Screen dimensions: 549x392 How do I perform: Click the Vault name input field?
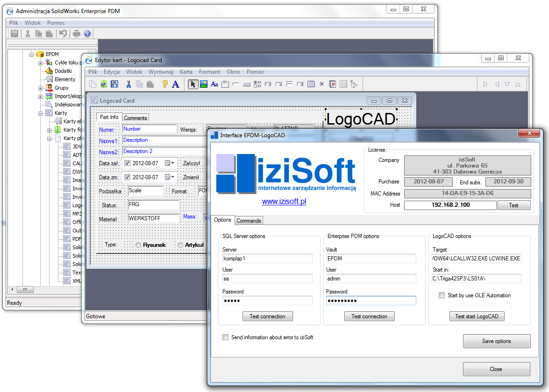(x=371, y=259)
